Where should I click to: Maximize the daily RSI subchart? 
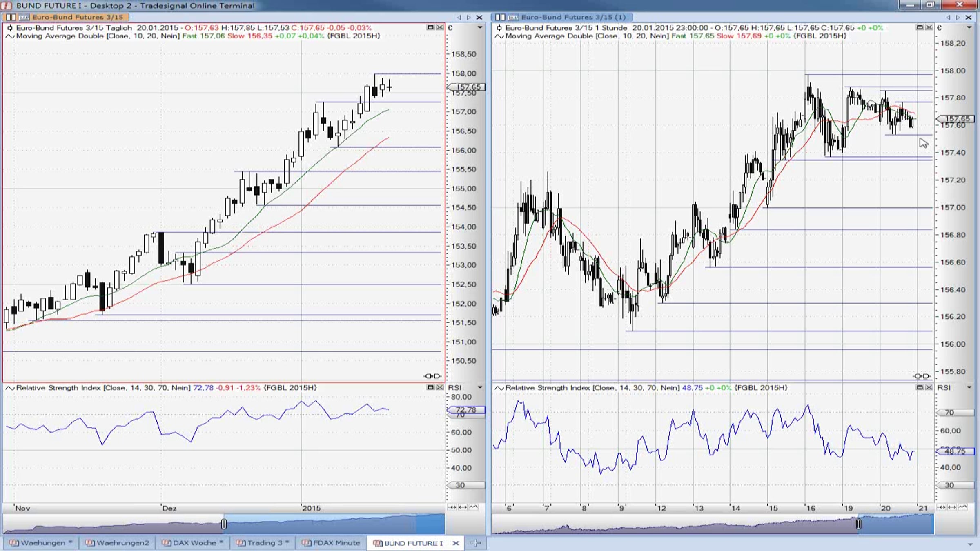430,387
